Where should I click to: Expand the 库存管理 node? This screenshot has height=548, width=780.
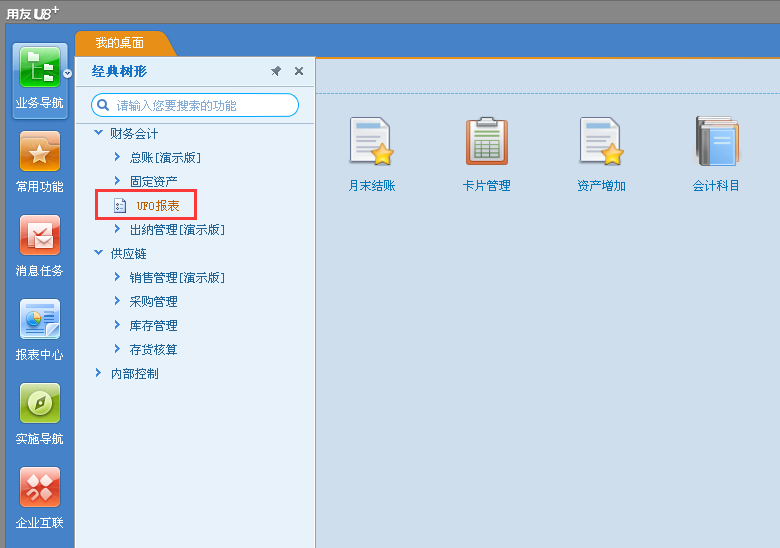[117, 325]
